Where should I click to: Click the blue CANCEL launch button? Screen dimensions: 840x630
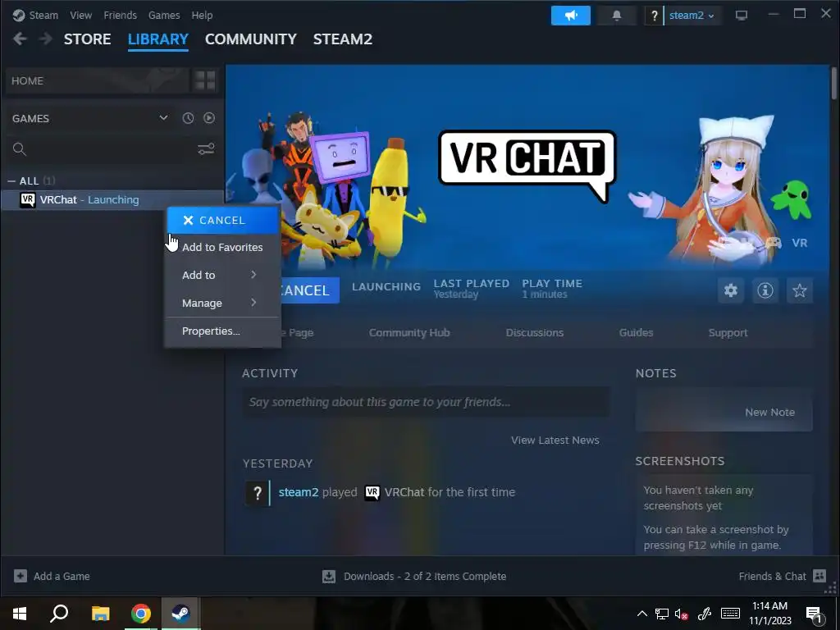point(309,290)
